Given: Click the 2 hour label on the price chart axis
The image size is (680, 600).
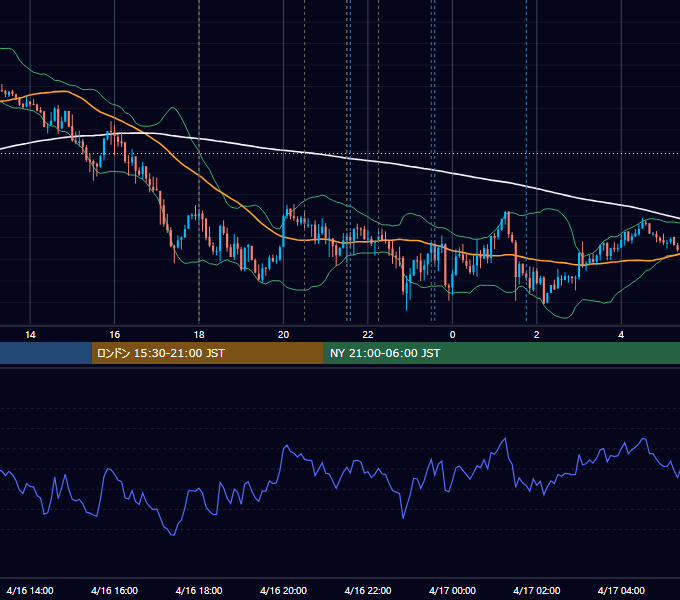Looking at the screenshot, I should pos(536,335).
